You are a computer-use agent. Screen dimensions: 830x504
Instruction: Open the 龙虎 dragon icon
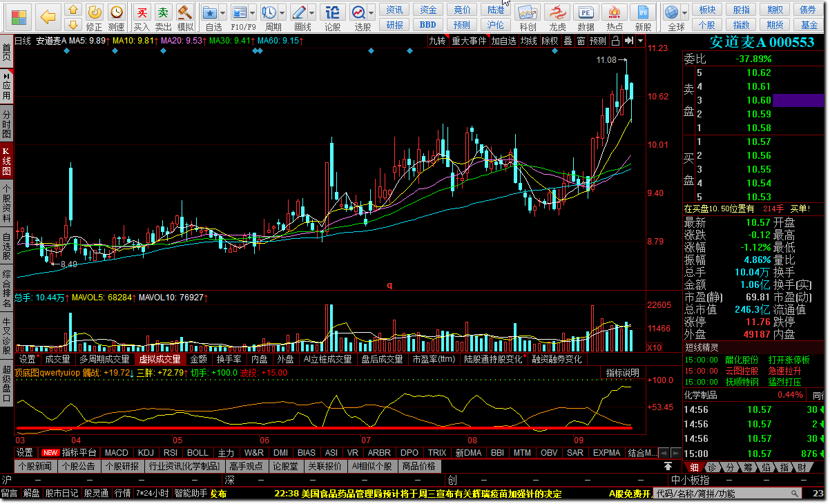557,12
